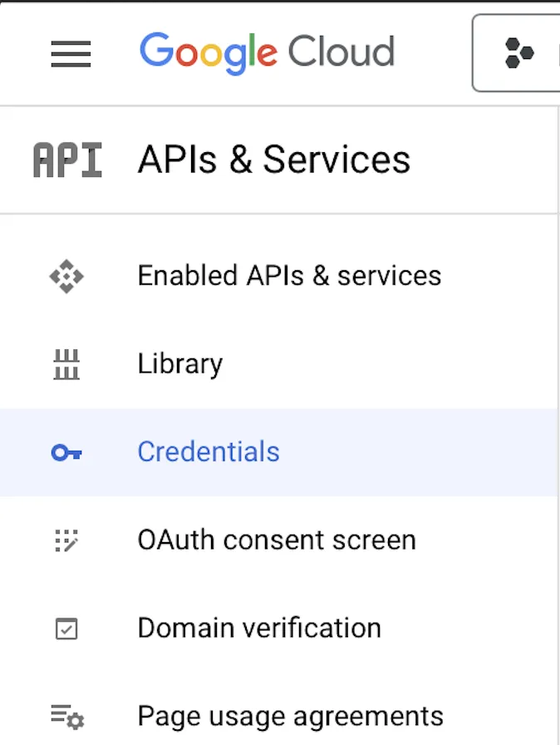Click the Credentials key icon
560x745 pixels.
(66, 452)
